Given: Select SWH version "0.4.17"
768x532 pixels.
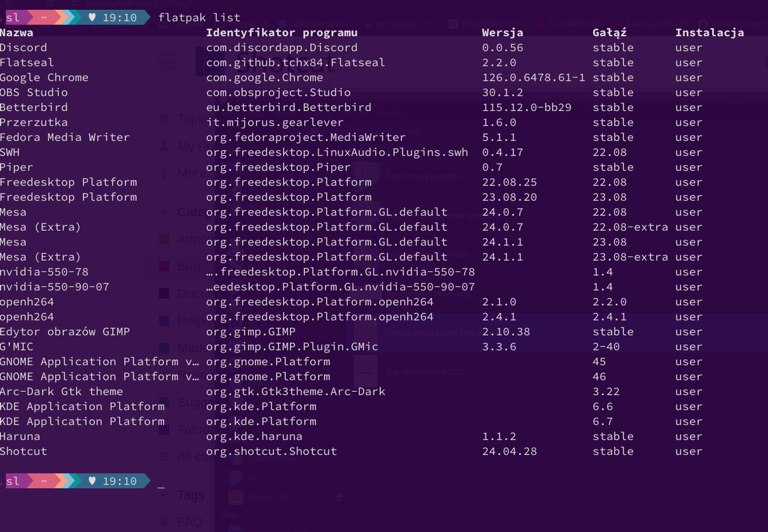Looking at the screenshot, I should (503, 152).
